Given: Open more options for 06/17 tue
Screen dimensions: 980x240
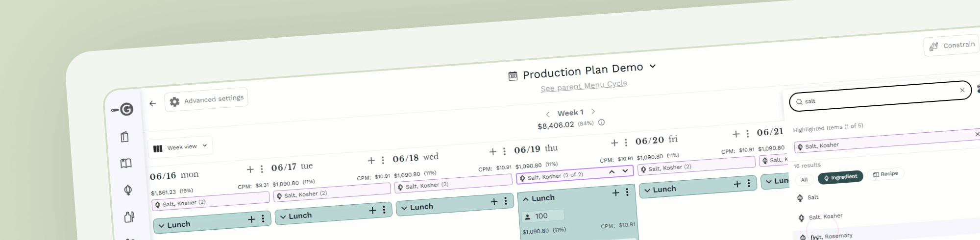Looking at the screenshot, I should [x=383, y=160].
